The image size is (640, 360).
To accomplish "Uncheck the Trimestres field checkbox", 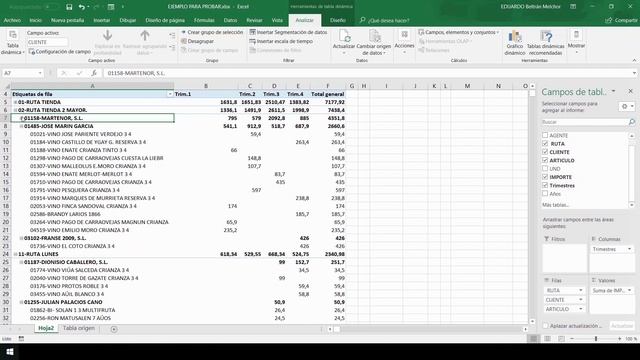I will [x=545, y=185].
